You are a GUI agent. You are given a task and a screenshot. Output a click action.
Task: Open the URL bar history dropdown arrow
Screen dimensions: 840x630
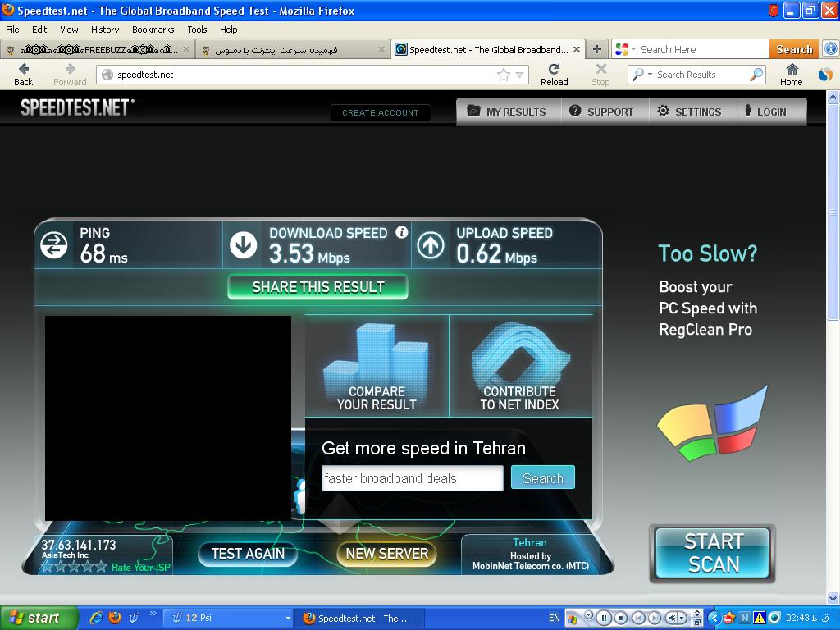pyautogui.click(x=519, y=75)
